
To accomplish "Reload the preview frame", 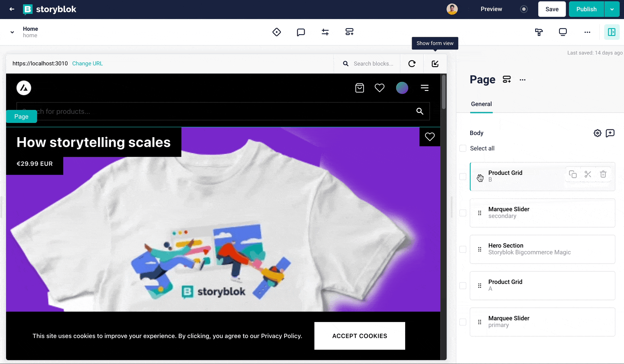I will (412, 64).
